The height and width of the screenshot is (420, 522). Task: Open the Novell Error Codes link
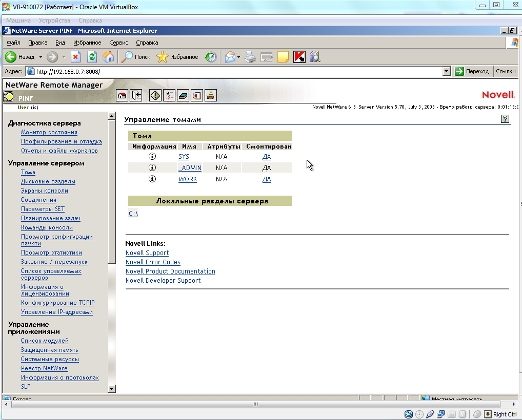[153, 262]
